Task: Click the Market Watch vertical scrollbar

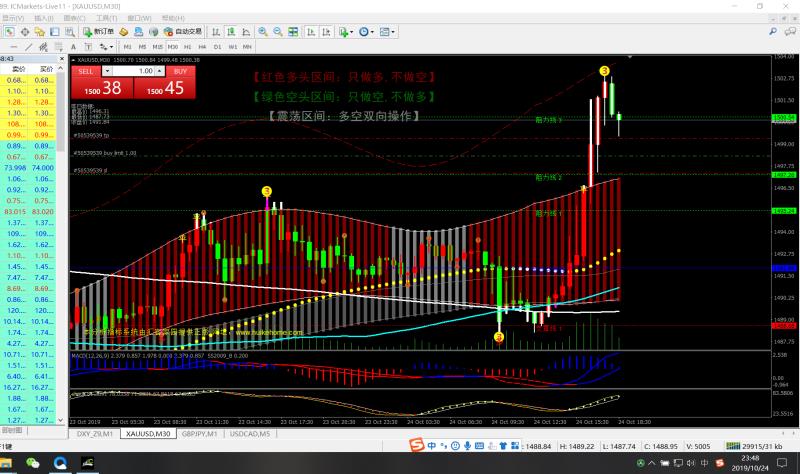Action: click(x=61, y=240)
